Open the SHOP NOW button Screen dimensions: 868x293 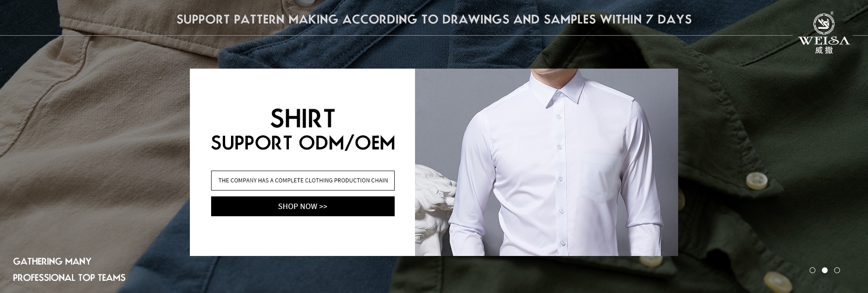tap(303, 206)
